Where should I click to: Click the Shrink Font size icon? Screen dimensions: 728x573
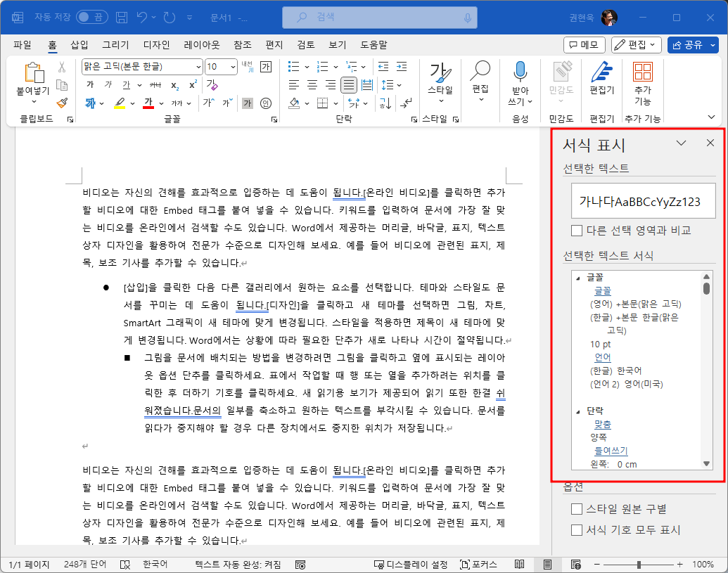227,103
